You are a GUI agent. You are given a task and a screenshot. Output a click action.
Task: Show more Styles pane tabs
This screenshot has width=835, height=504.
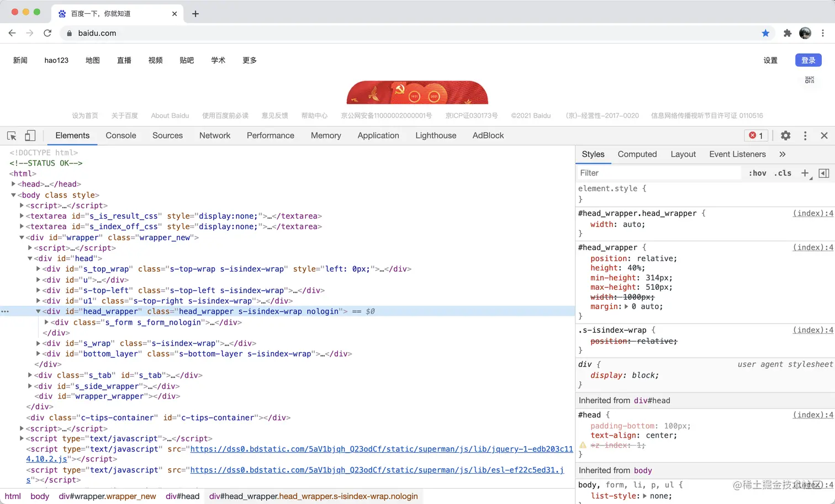point(782,154)
